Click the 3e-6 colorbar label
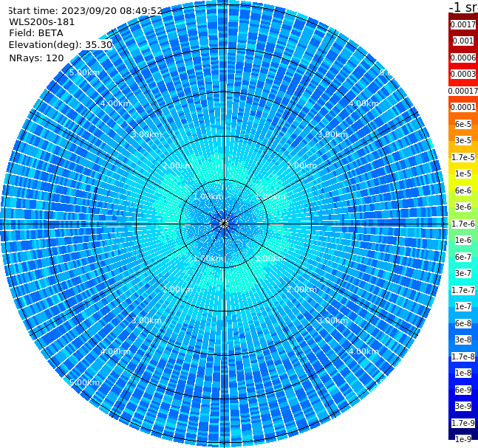478x448 pixels. [463, 207]
